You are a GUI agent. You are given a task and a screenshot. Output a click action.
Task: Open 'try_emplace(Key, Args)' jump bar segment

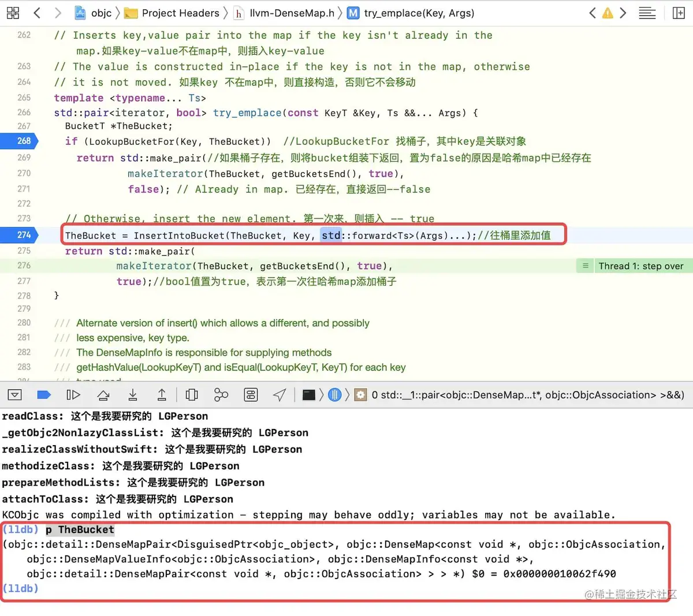click(419, 13)
